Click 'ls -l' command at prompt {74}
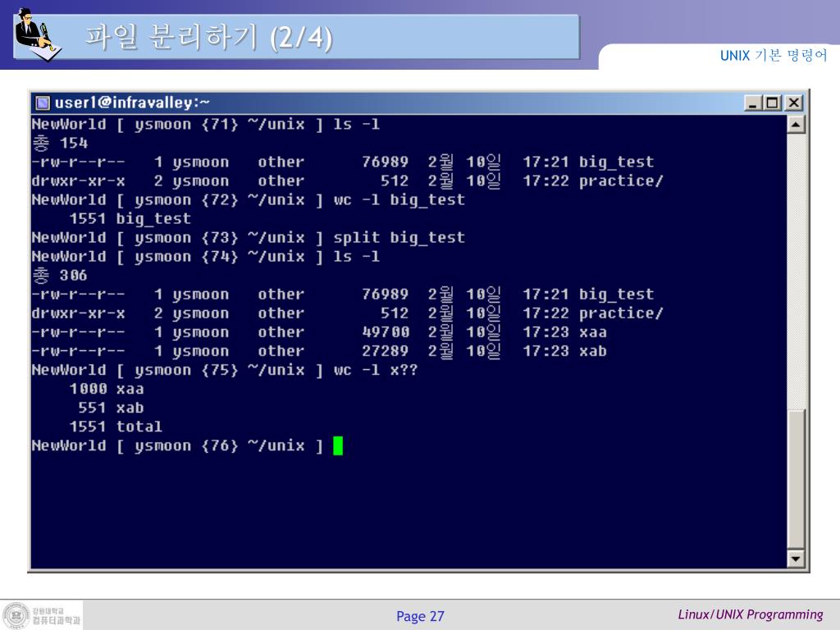Image resolution: width=840 pixels, height=630 pixels. point(356,257)
